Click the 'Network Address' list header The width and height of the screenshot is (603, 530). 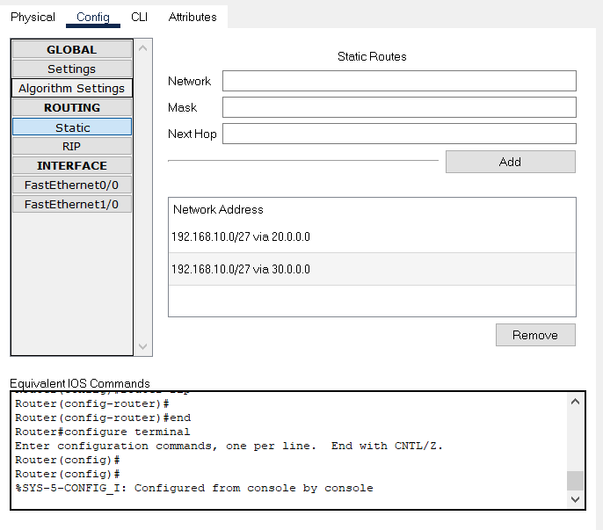point(218,209)
